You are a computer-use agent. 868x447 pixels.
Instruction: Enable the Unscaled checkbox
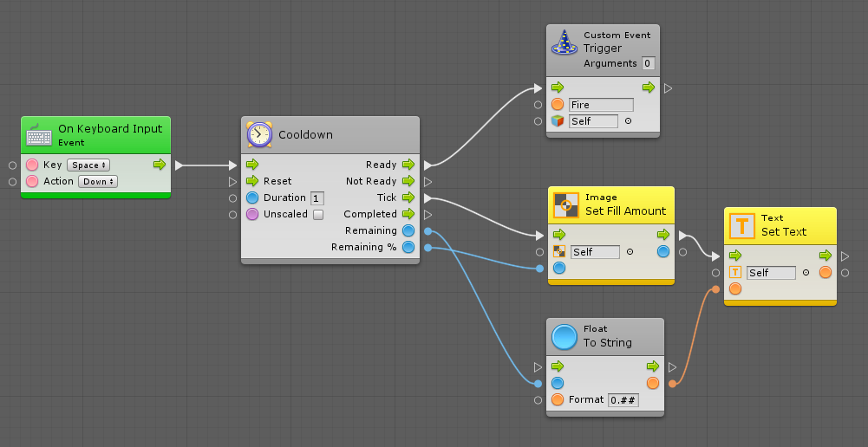pos(317,215)
